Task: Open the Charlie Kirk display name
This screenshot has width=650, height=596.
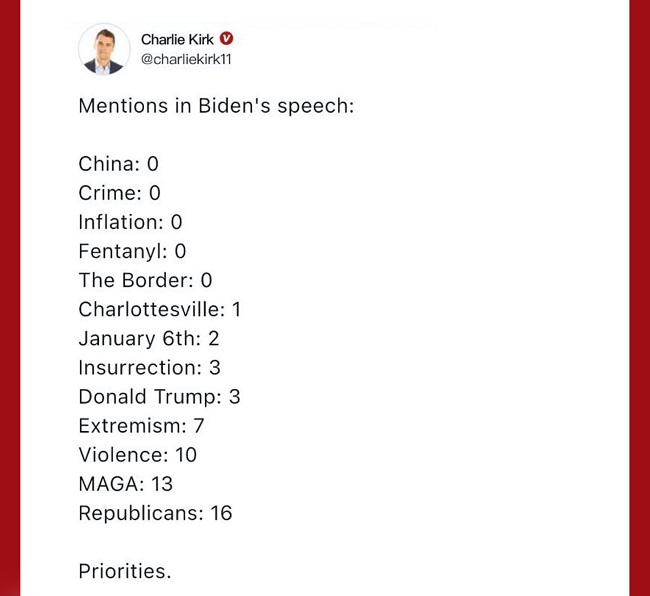Action: (177, 39)
